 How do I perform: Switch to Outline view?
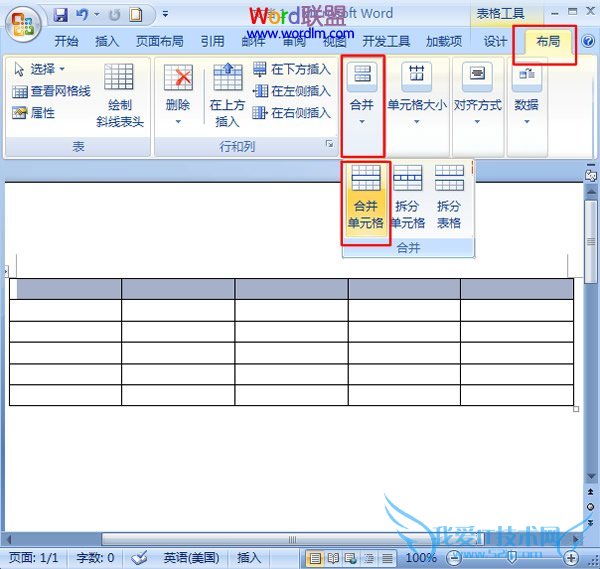369,558
